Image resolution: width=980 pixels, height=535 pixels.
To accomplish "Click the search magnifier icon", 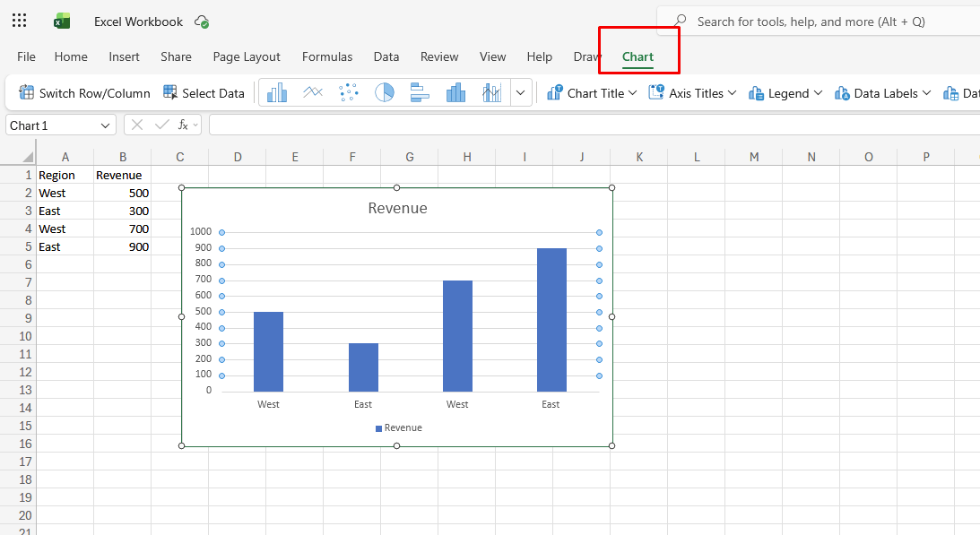I will point(680,22).
